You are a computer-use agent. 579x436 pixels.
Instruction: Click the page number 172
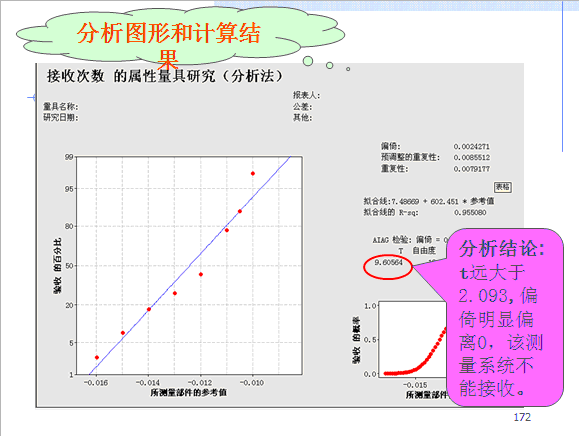[522, 417]
